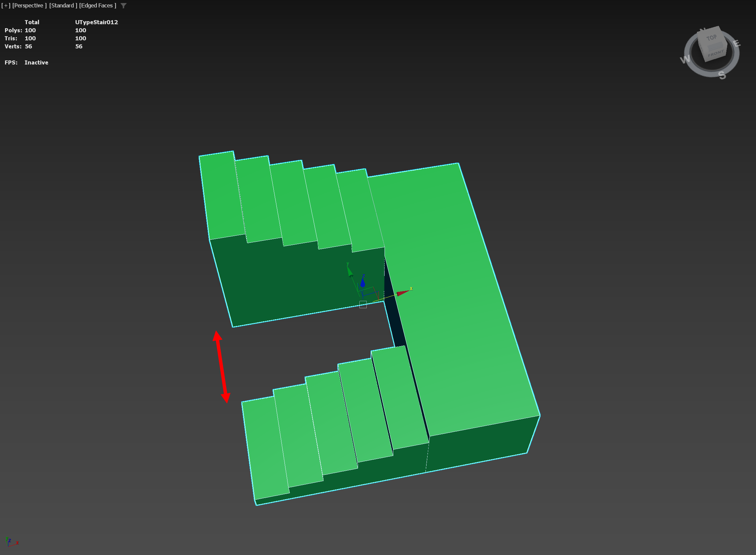Click the compass W direction letter
Image resolution: width=756 pixels, height=555 pixels.
click(685, 59)
